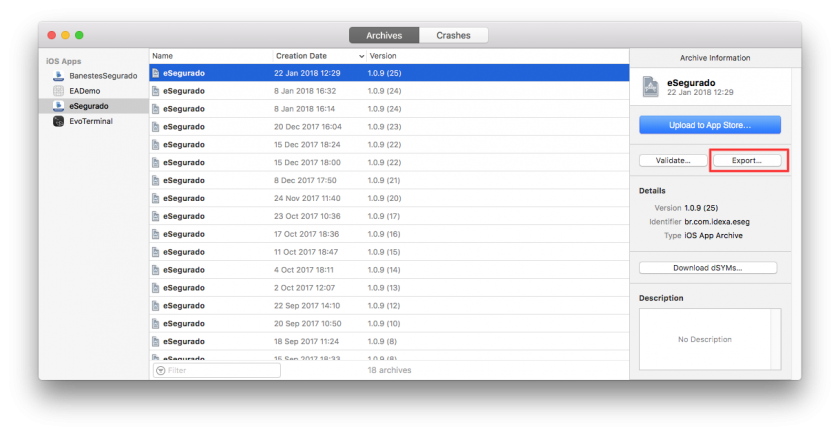Click the BanestesSegurado app icon in sidebar
Screen dimensions: 840x435
click(60, 75)
